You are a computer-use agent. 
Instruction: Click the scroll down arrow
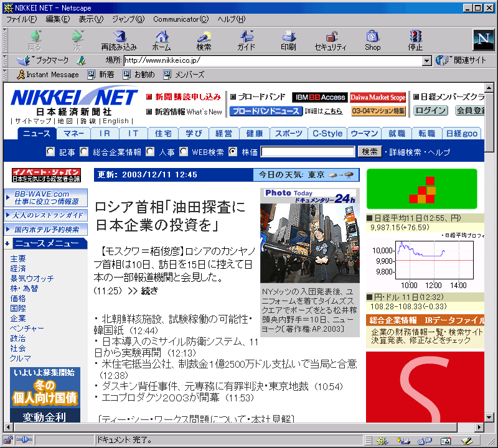(x=489, y=418)
